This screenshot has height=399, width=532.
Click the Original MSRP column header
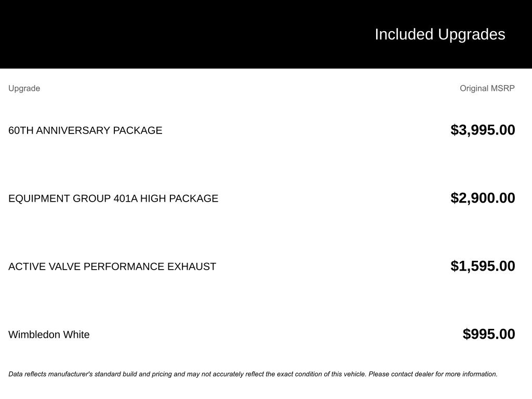coord(487,88)
